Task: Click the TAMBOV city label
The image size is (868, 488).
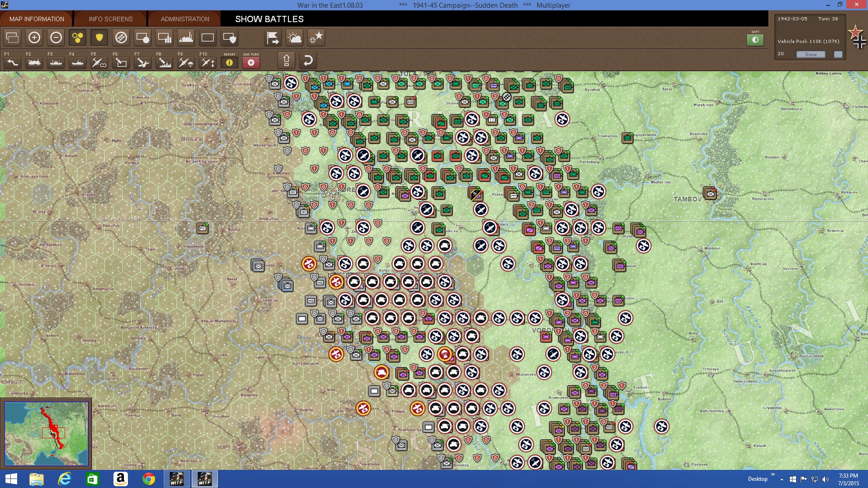Action: point(687,199)
